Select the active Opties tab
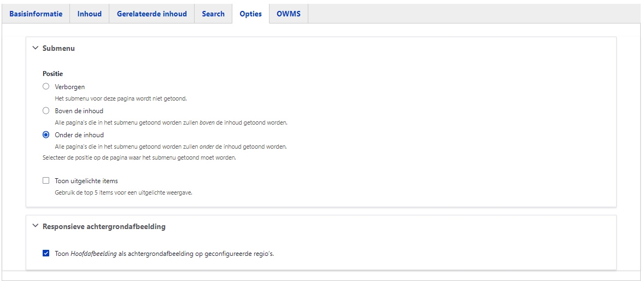 pos(250,14)
